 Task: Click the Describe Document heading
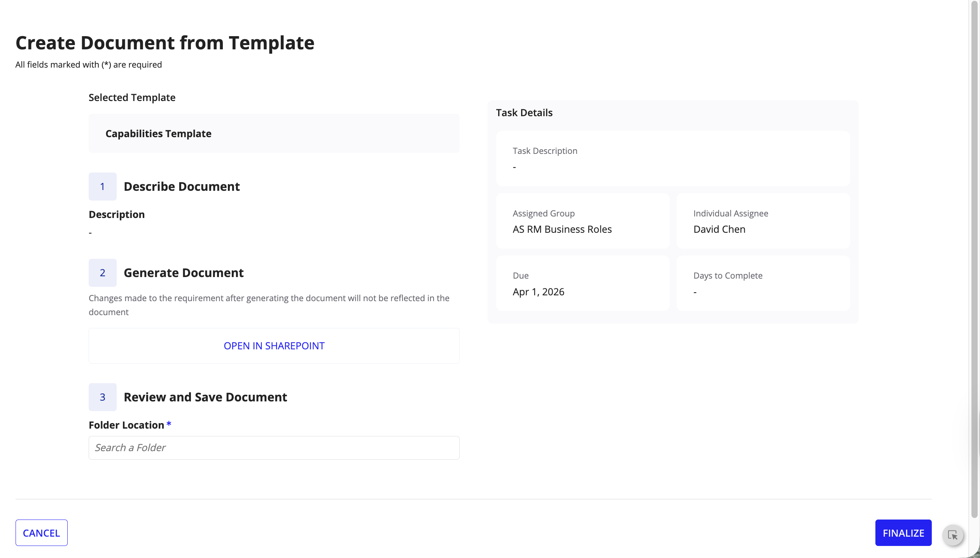click(182, 187)
